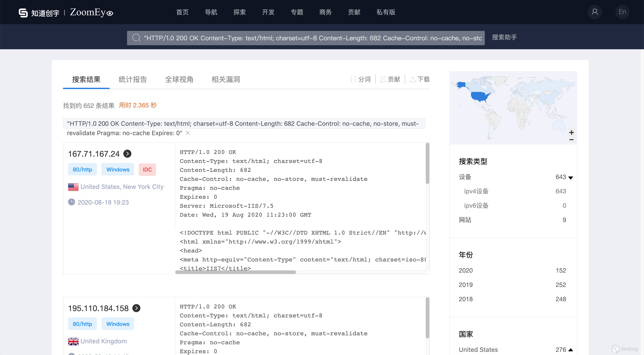Open the 私有版 menu item

coord(386,12)
